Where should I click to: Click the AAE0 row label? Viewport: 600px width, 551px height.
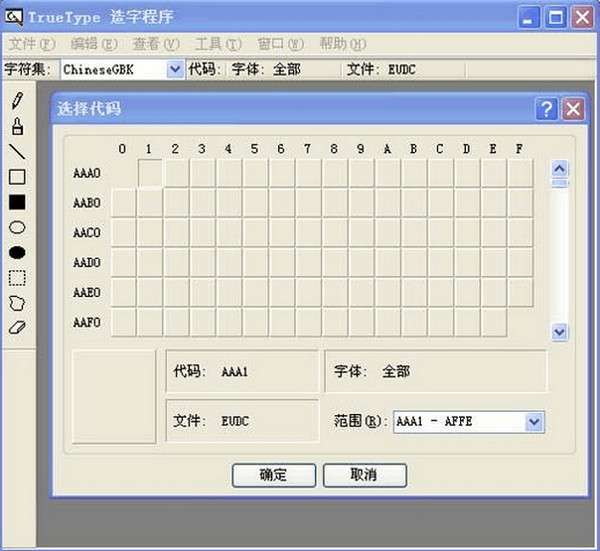pos(87,293)
